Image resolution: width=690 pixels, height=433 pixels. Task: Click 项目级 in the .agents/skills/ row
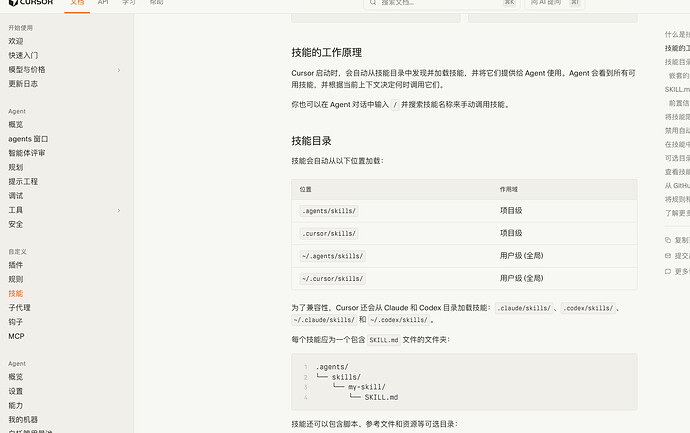point(511,210)
